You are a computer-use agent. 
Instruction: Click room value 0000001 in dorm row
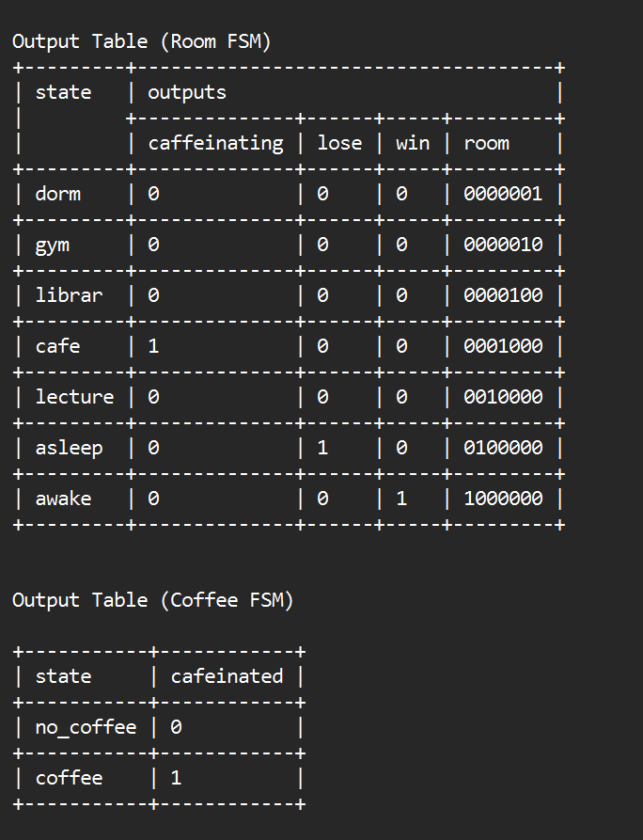(x=503, y=194)
